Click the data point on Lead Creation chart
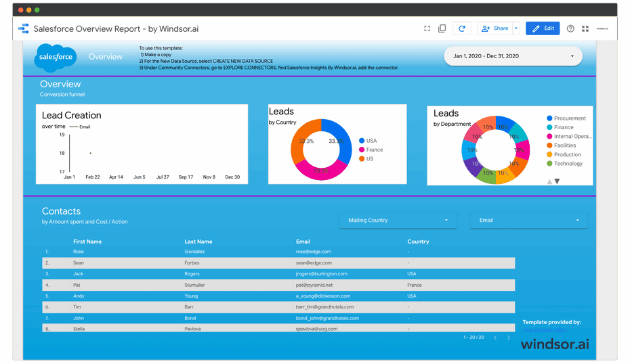Viewport: 630px width, 364px height. point(90,153)
